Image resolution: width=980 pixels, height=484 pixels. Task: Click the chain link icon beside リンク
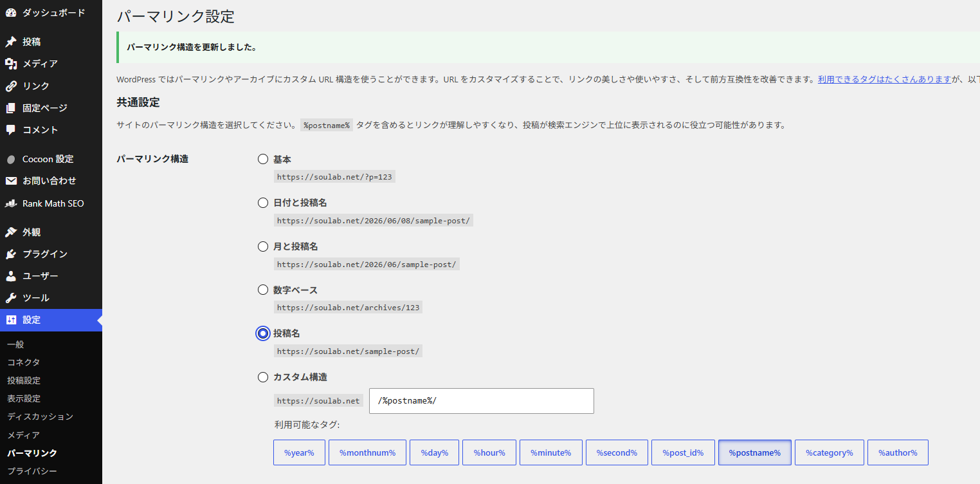tap(11, 86)
